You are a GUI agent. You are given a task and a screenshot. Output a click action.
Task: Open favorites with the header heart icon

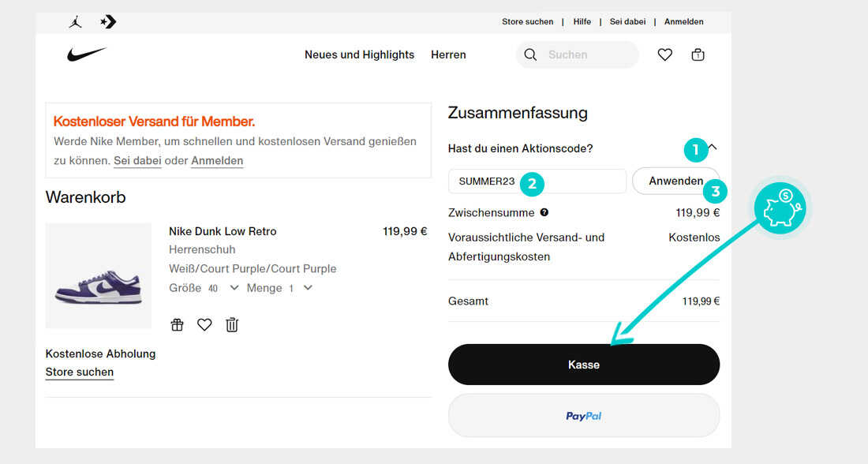click(665, 54)
